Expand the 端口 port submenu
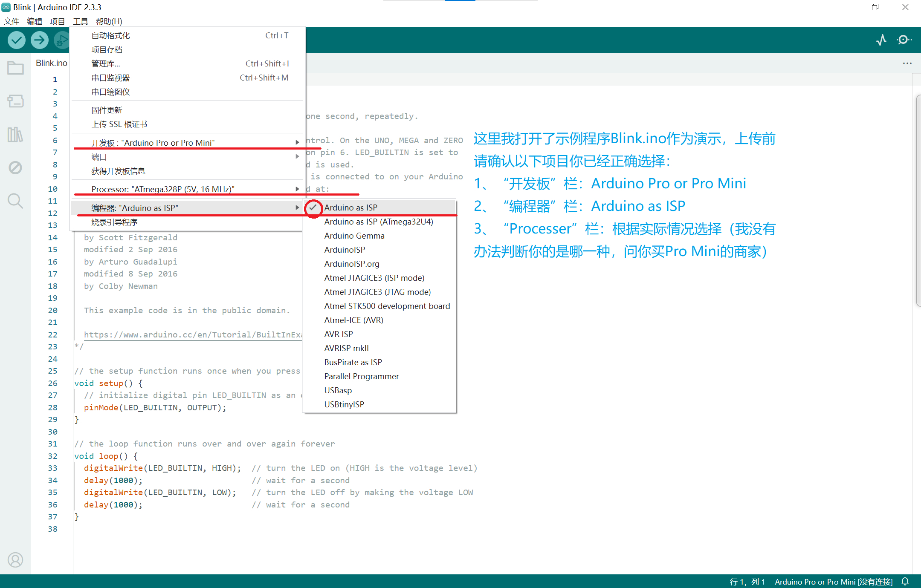921x588 pixels. coord(188,157)
